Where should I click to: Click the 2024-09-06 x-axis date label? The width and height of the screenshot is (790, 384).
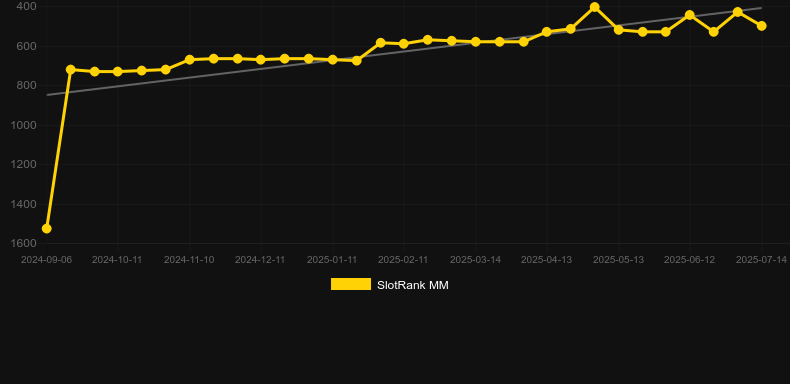tap(46, 260)
